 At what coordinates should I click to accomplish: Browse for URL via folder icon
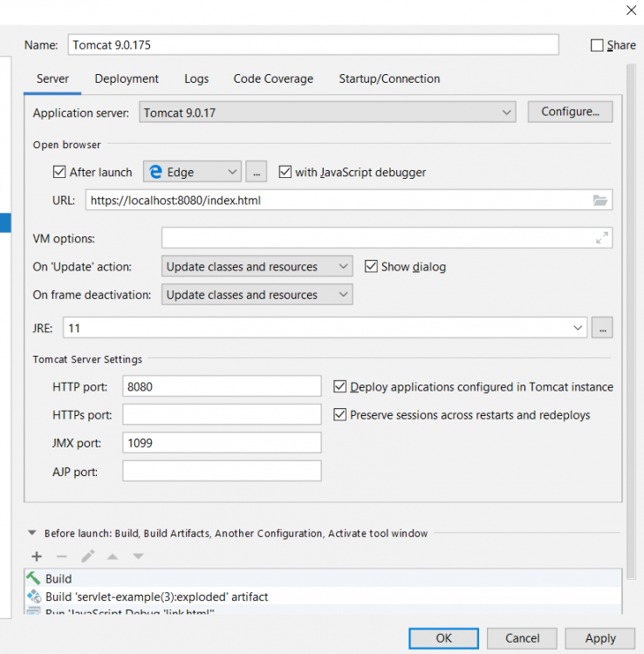click(x=600, y=201)
